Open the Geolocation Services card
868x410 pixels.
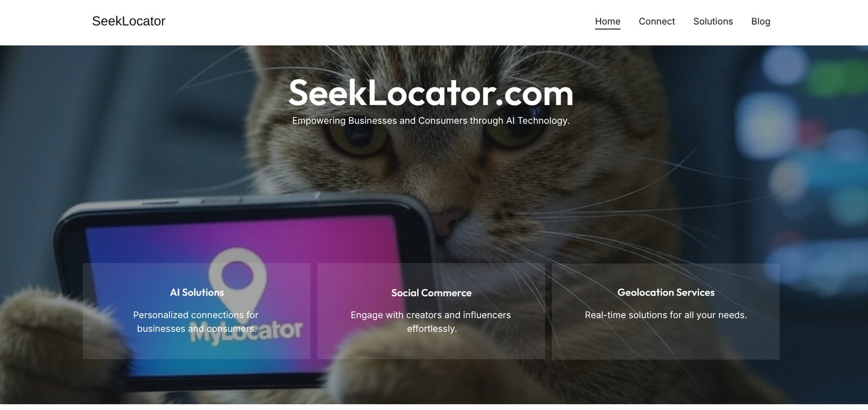point(666,311)
